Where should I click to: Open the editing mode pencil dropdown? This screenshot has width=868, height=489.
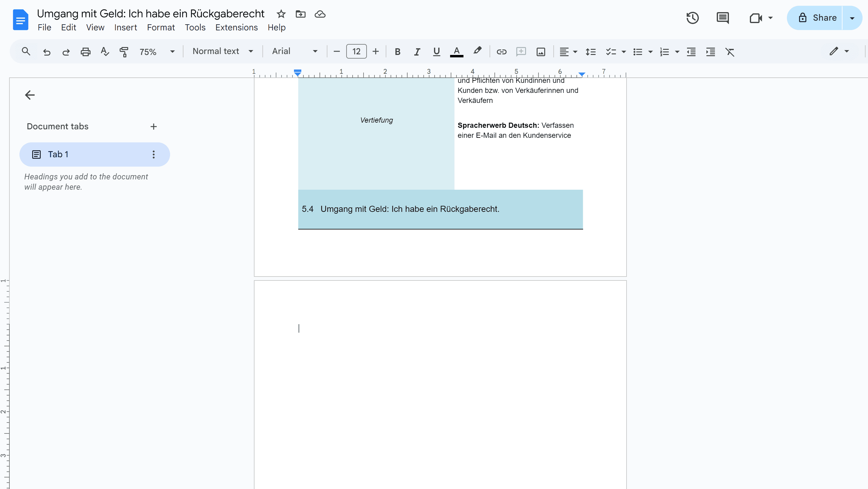pyautogui.click(x=839, y=51)
